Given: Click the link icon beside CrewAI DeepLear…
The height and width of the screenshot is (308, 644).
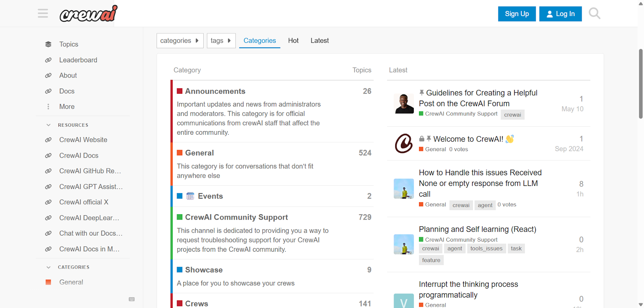Looking at the screenshot, I should pyautogui.click(x=48, y=218).
